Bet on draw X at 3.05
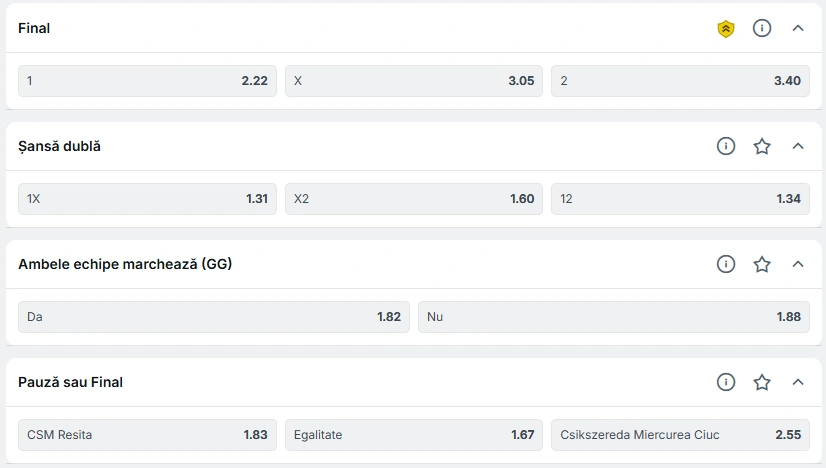The height and width of the screenshot is (468, 826). click(x=414, y=81)
